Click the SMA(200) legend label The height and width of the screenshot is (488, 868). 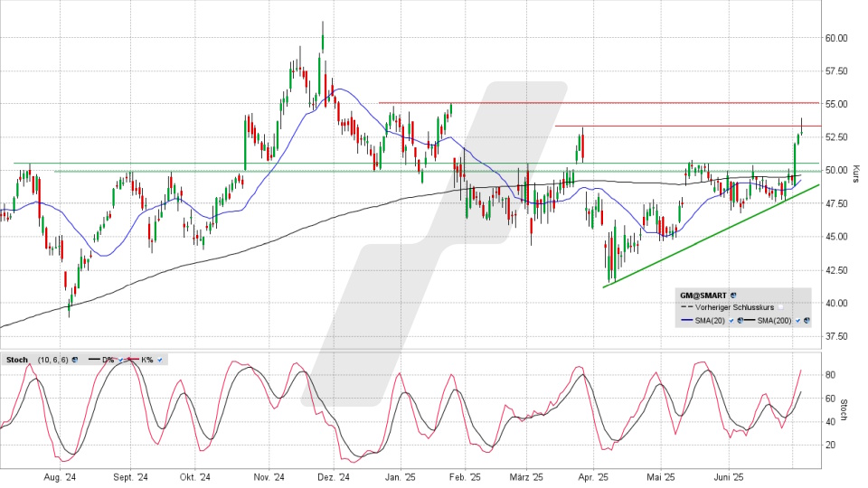774,320
